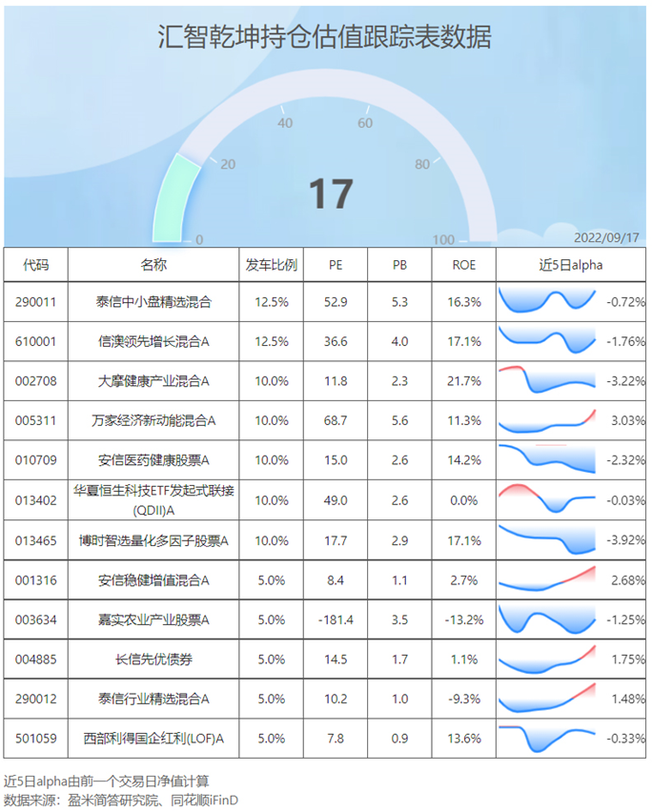Click fund code 501059

coord(35,739)
